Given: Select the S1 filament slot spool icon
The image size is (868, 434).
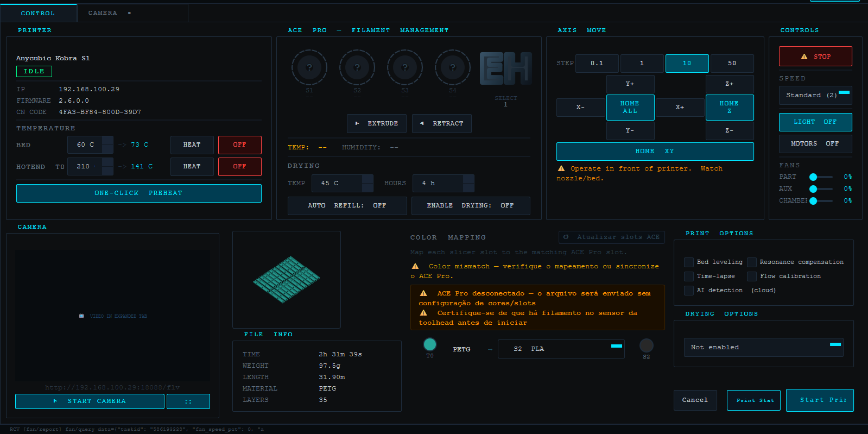Looking at the screenshot, I should click(x=309, y=67).
